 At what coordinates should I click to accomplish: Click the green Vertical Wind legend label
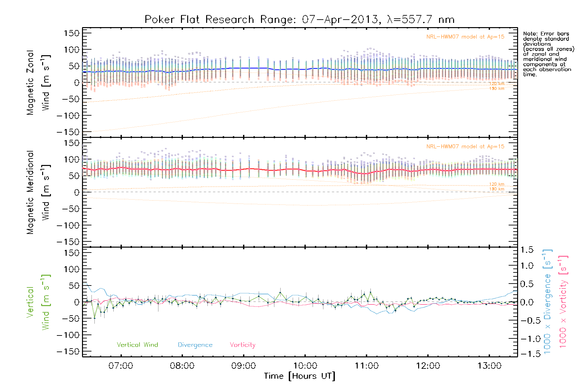point(137,345)
